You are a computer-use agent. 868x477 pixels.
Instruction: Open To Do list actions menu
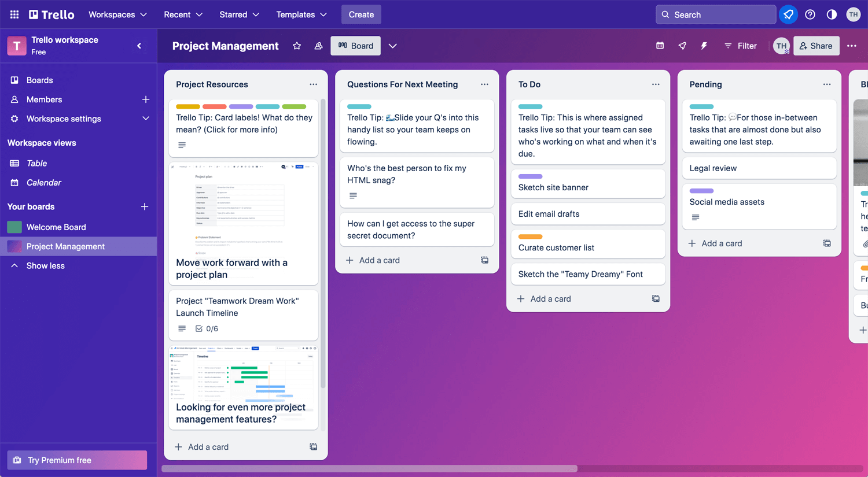[x=656, y=84]
